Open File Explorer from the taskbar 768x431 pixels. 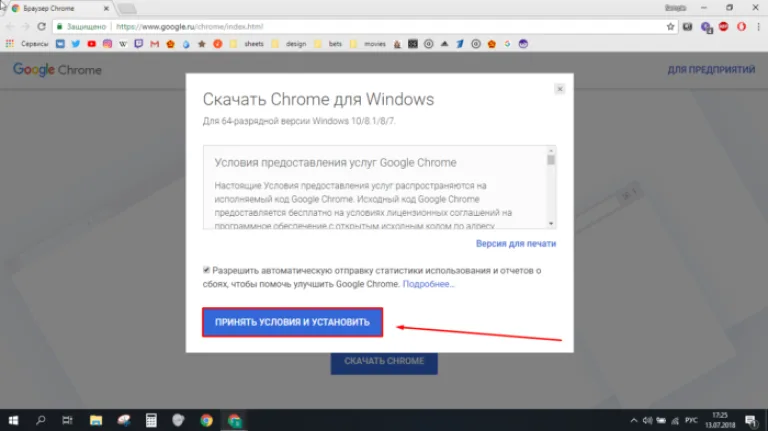click(x=96, y=420)
